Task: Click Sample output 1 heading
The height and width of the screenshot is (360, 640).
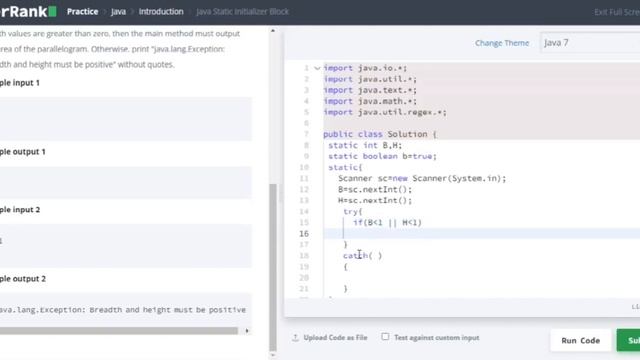Action: [22, 152]
